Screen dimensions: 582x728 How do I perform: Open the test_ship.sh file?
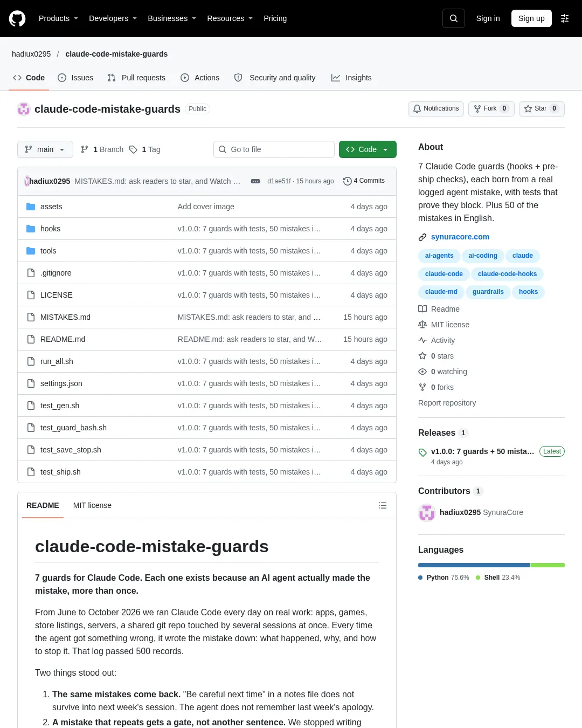[60, 472]
